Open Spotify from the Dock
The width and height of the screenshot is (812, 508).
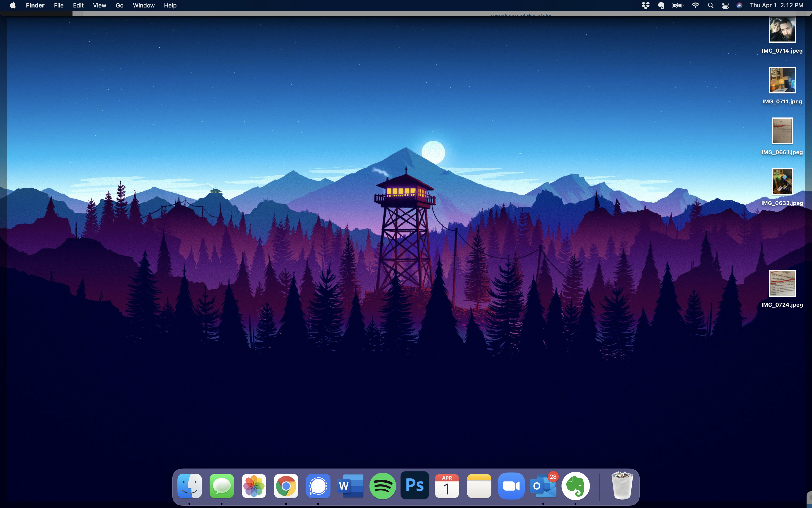point(382,486)
